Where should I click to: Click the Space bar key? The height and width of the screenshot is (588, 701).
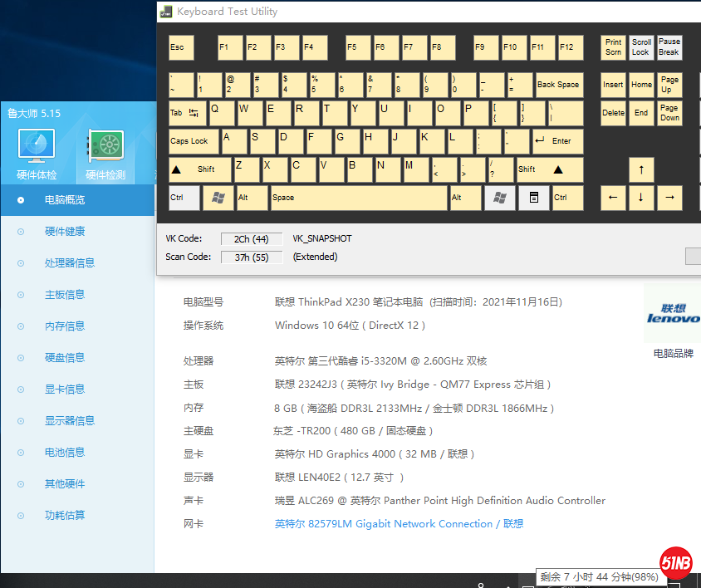359,198
